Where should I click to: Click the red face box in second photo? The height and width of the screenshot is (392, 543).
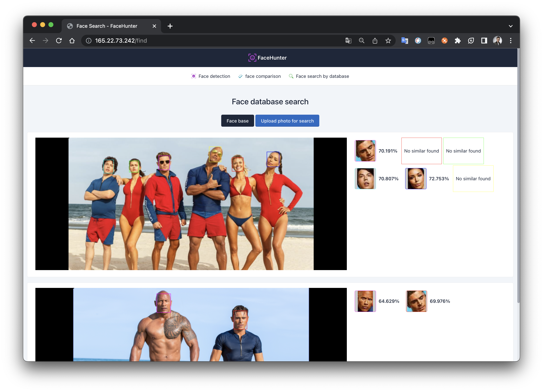point(240,320)
